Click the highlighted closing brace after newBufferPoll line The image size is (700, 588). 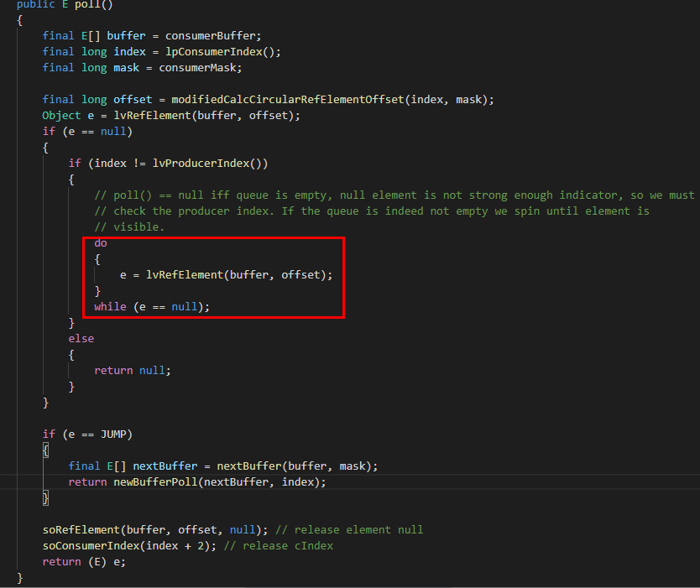point(45,498)
